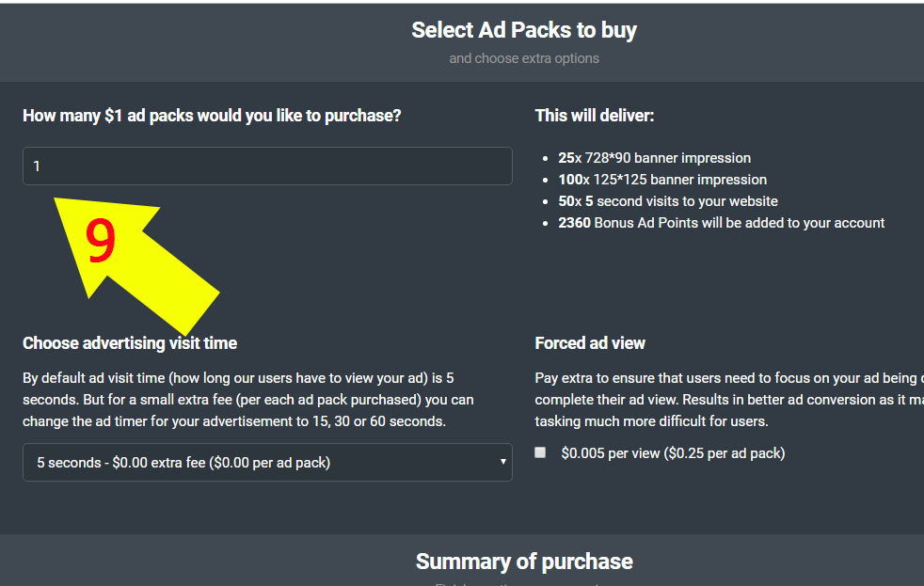Click the "Forced ad view" heading

coord(590,343)
